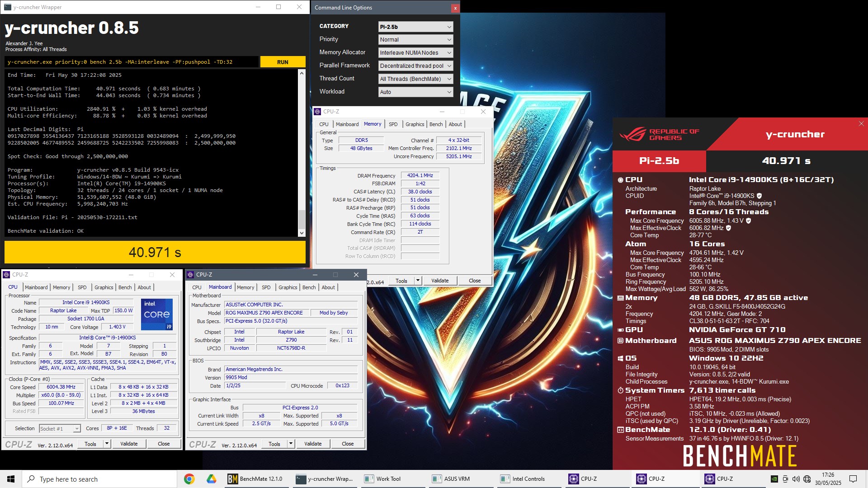
Task: Open the Priority Normal dropdown
Action: (415, 40)
